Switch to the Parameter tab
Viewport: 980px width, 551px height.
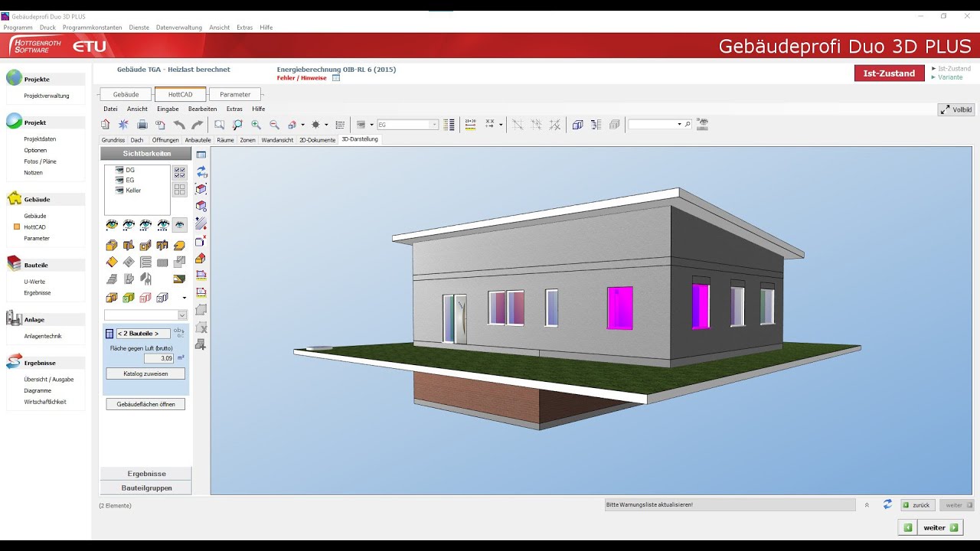[235, 94]
